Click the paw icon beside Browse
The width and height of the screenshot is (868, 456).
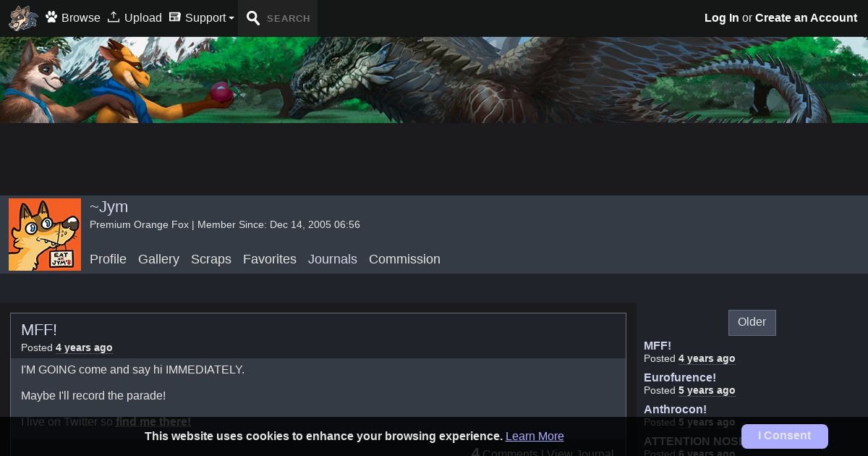pos(51,17)
